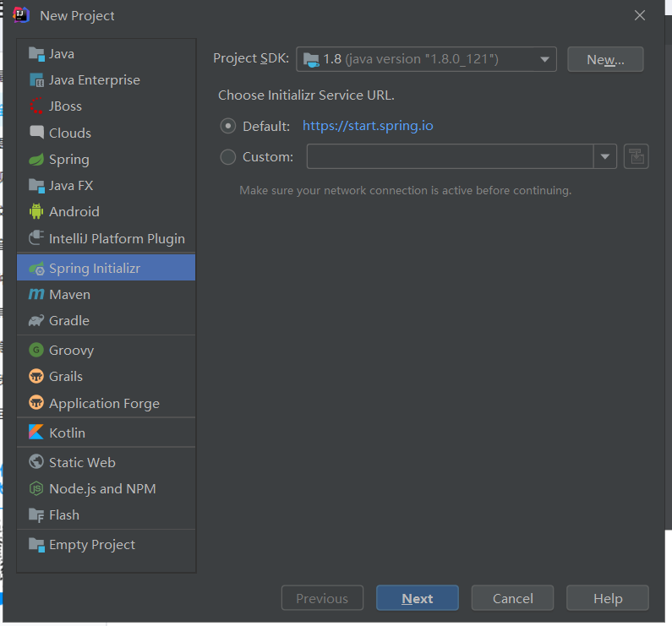Click the Empty Project folder icon
The image size is (672, 626).
pos(36,545)
